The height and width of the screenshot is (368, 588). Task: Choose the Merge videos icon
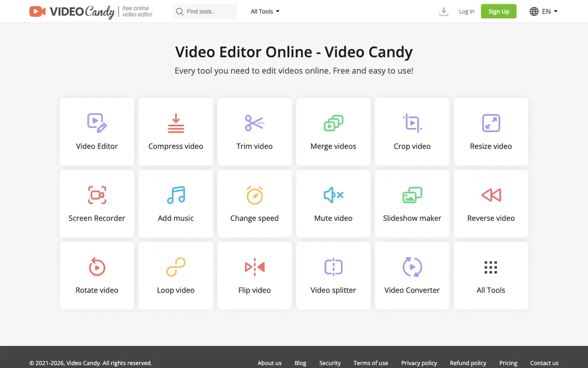(334, 123)
